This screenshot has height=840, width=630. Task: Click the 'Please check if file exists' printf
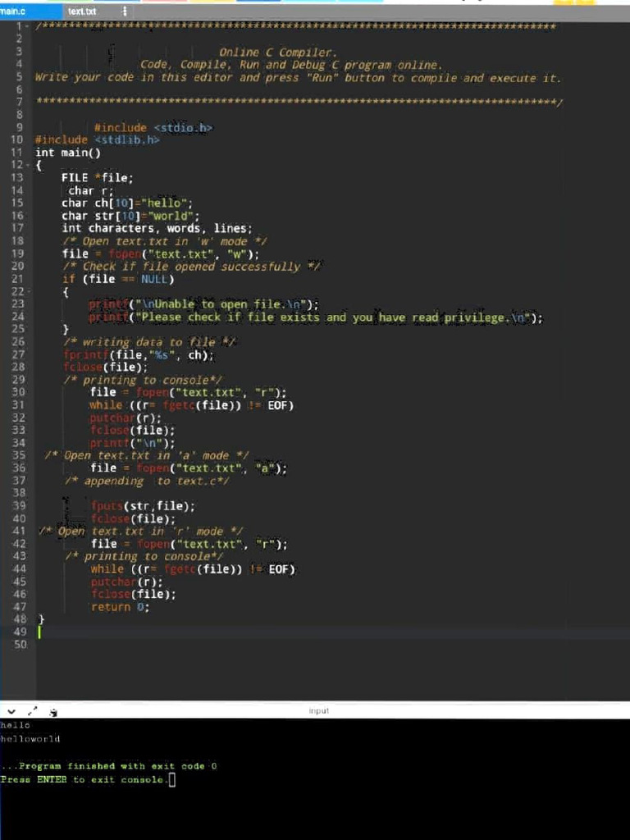click(x=316, y=317)
